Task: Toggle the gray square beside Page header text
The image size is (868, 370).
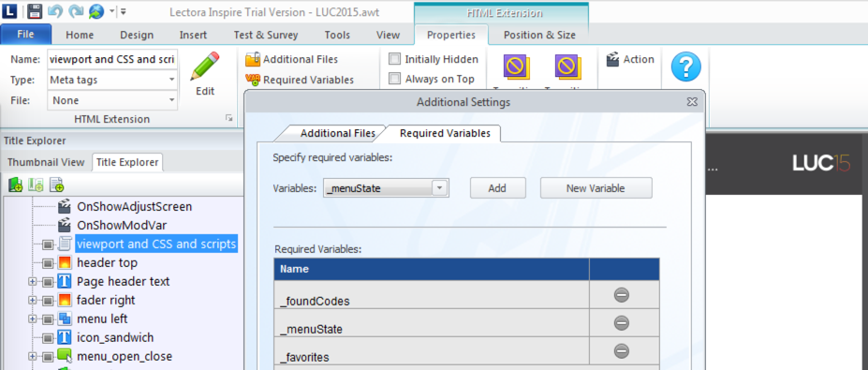Action: [48, 282]
